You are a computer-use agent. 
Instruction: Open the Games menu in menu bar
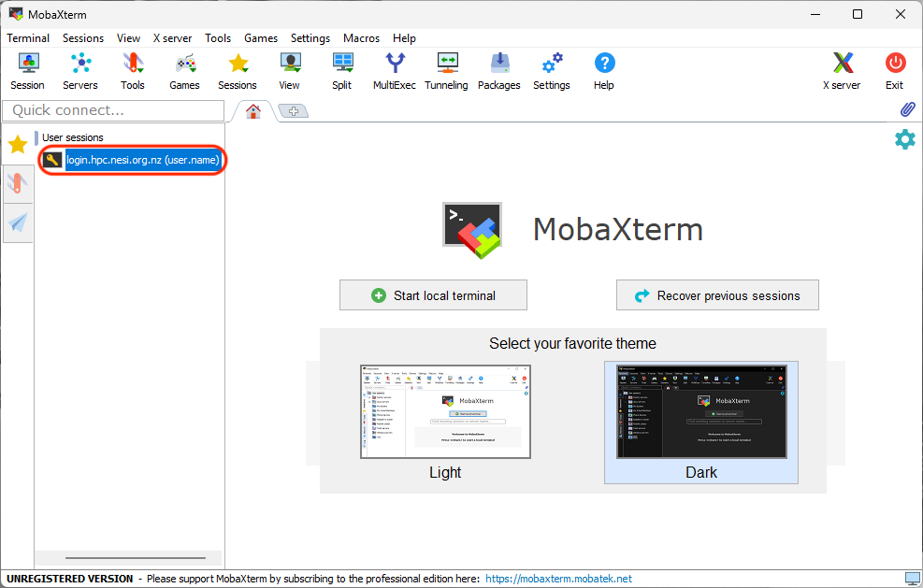point(261,38)
